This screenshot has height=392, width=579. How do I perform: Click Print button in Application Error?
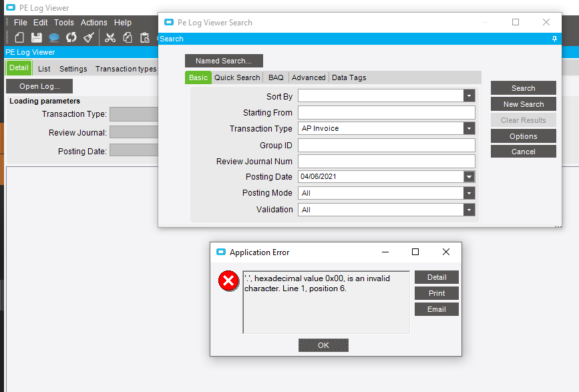click(x=437, y=293)
